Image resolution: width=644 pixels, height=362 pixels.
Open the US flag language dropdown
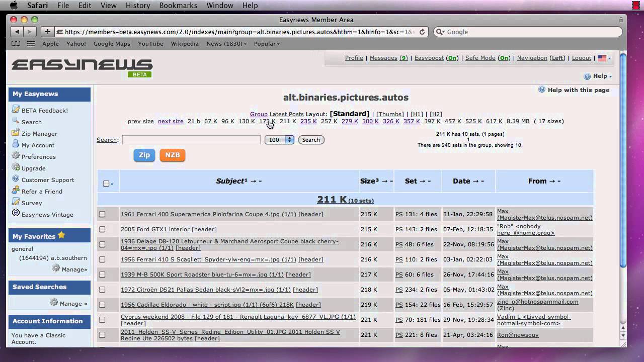click(x=604, y=58)
